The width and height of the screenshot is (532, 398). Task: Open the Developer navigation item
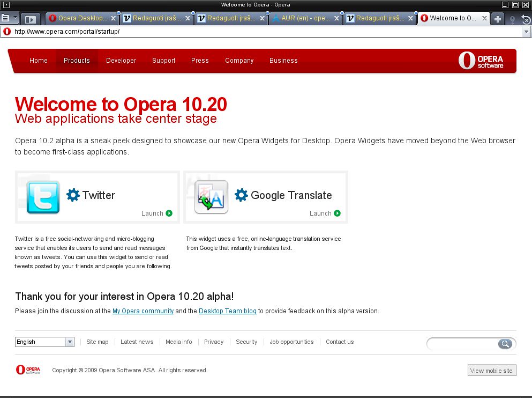coord(121,61)
